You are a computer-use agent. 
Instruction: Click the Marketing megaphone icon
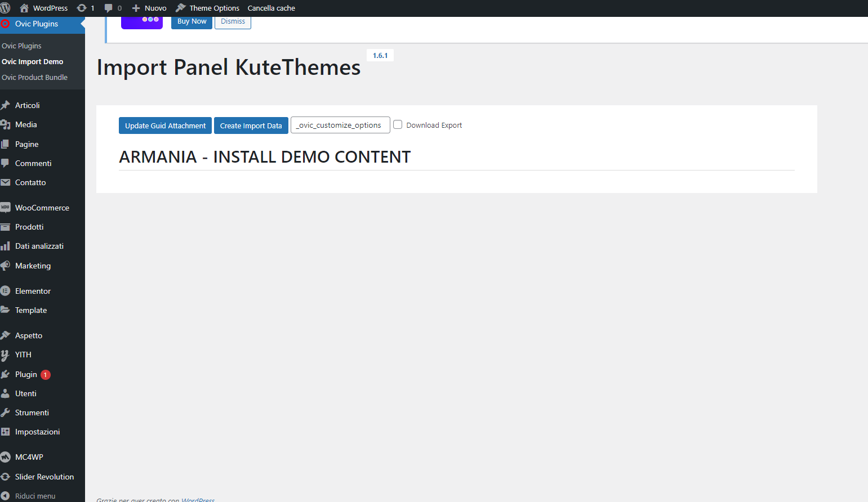(x=5, y=266)
